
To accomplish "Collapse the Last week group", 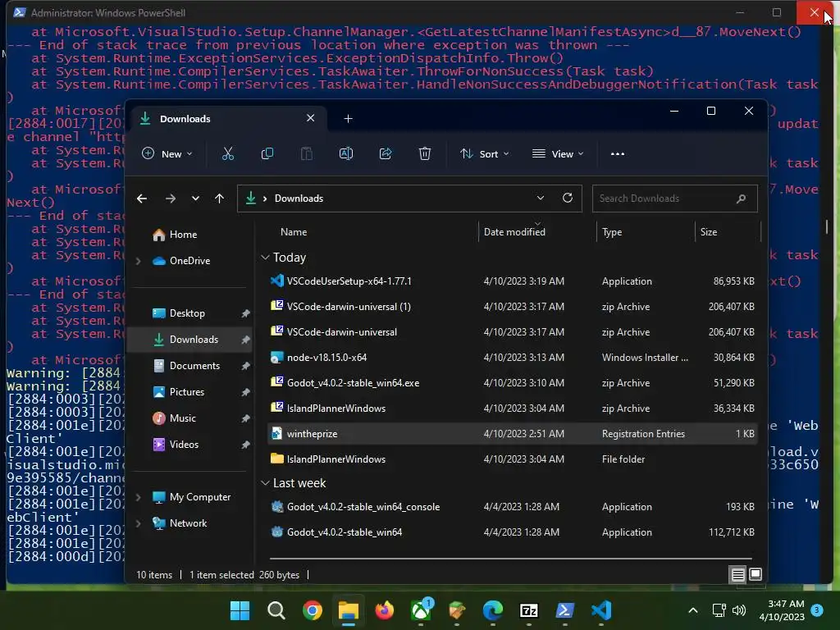I will click(265, 483).
